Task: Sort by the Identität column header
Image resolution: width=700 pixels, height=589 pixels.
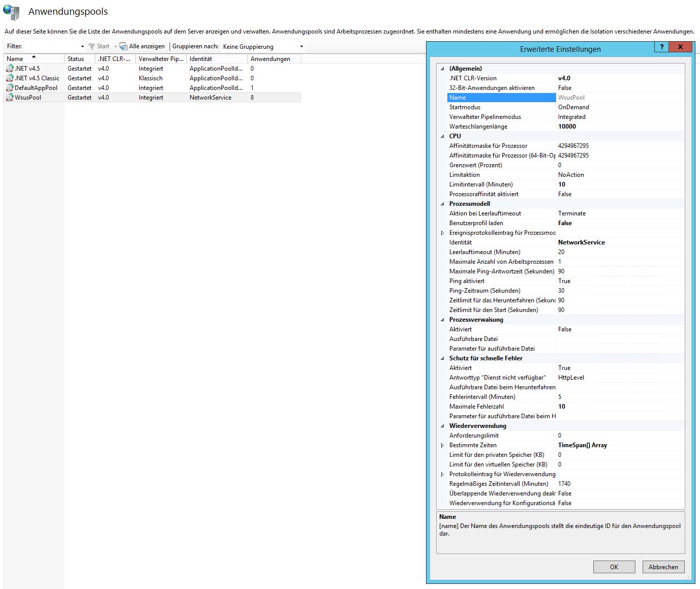Action: pyautogui.click(x=217, y=58)
